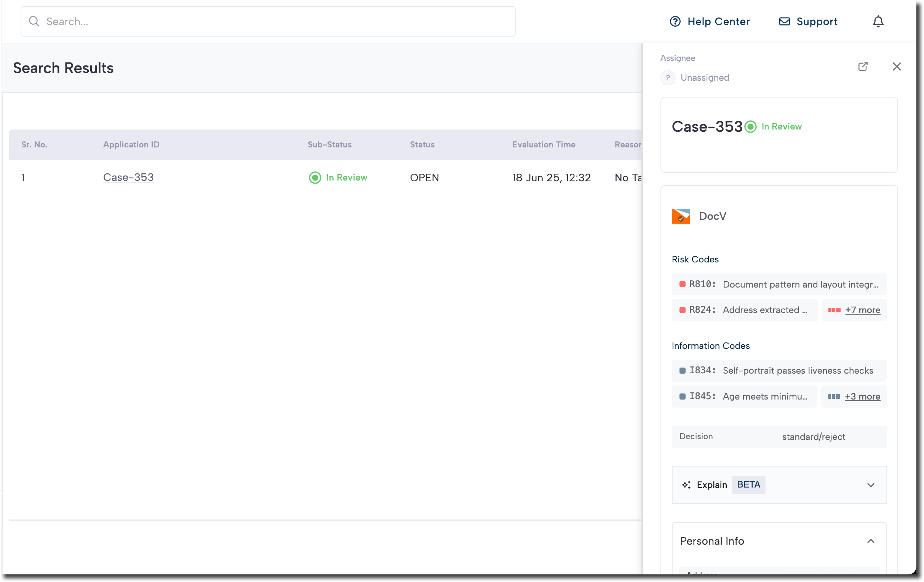This screenshot has width=924, height=582.
Task: Click the Explain sparkle icon
Action: [x=686, y=485]
